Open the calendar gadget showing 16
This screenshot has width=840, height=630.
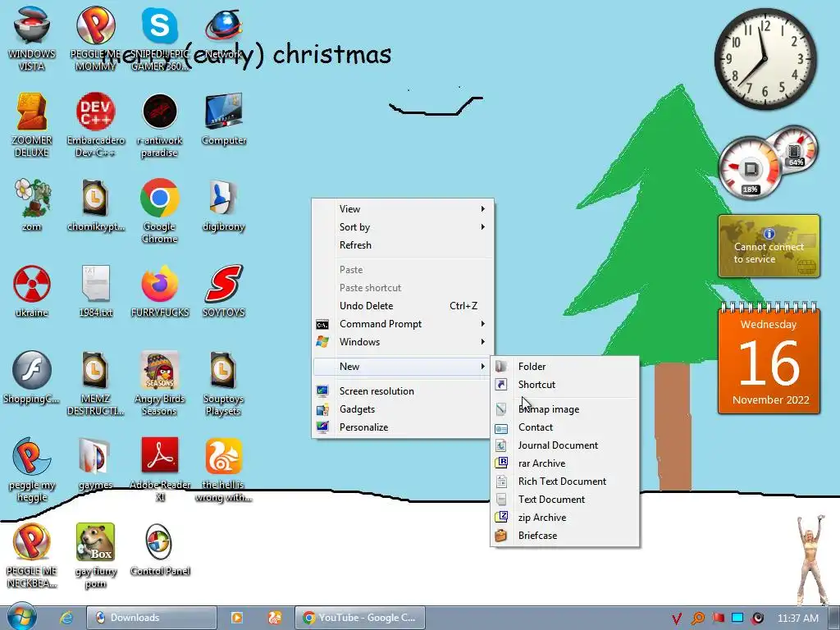click(769, 358)
